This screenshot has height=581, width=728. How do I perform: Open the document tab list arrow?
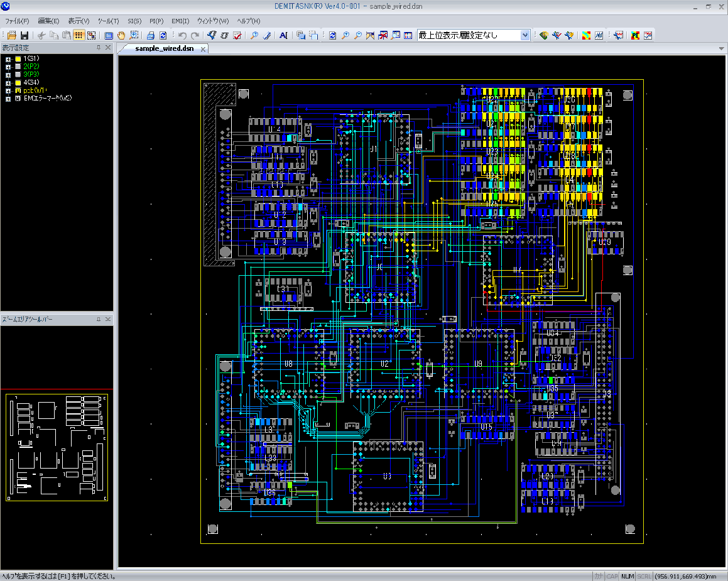pos(721,48)
